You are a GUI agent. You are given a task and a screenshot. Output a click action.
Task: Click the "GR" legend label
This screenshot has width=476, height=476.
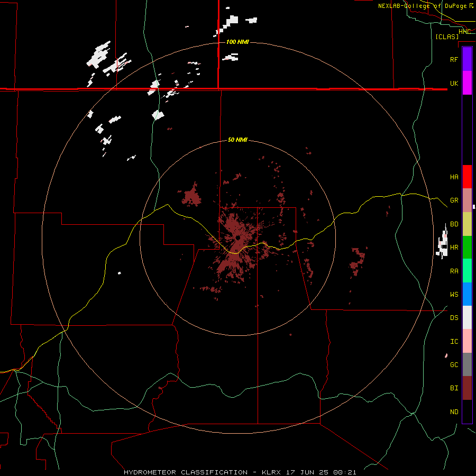(454, 200)
